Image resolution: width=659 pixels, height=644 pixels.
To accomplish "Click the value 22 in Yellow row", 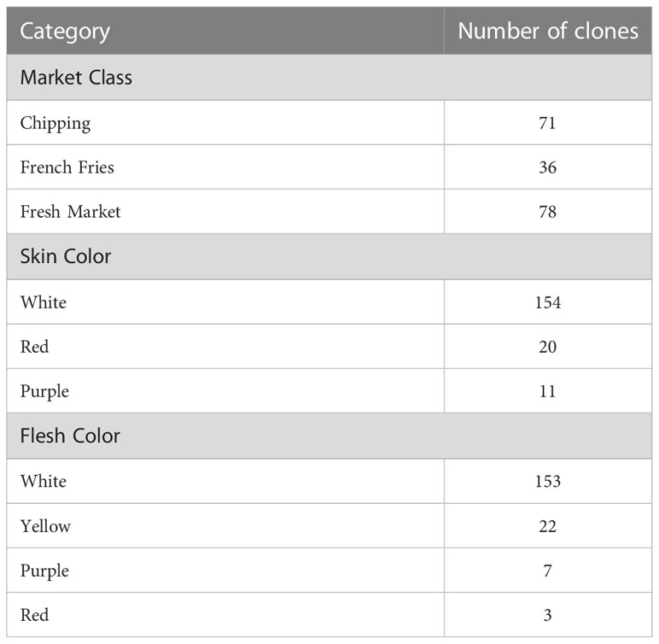I will pyautogui.click(x=548, y=526).
